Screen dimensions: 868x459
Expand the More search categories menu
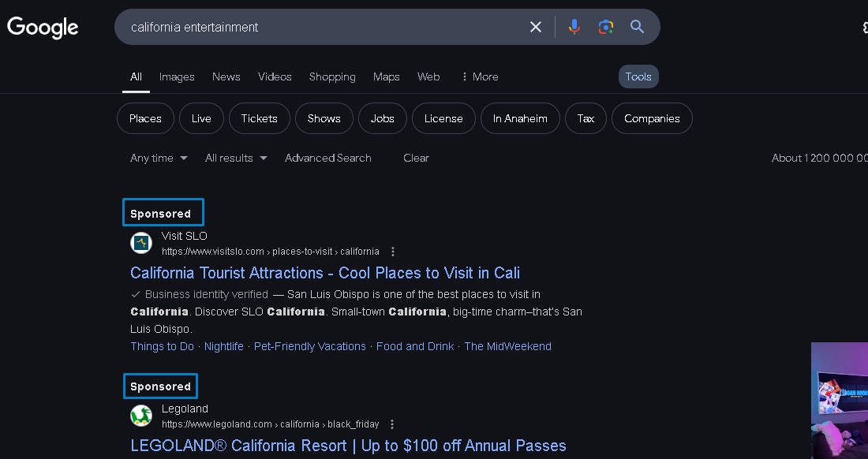[x=480, y=76]
